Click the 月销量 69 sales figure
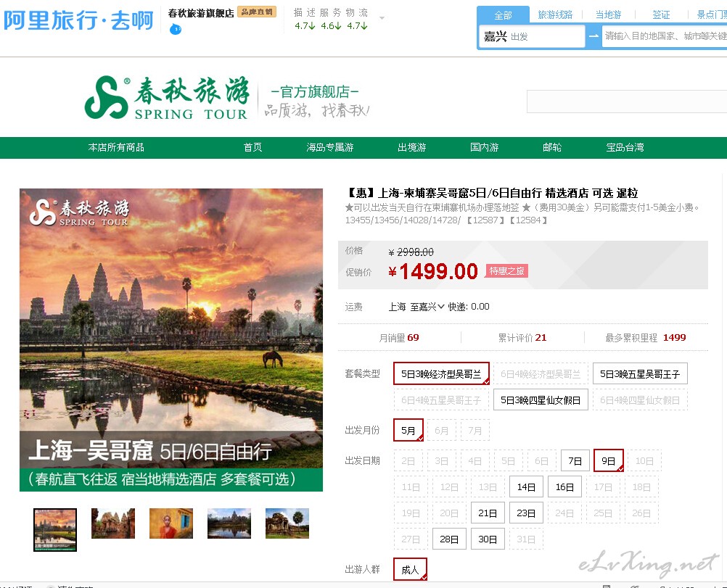This screenshot has height=588, width=727. pos(399,338)
